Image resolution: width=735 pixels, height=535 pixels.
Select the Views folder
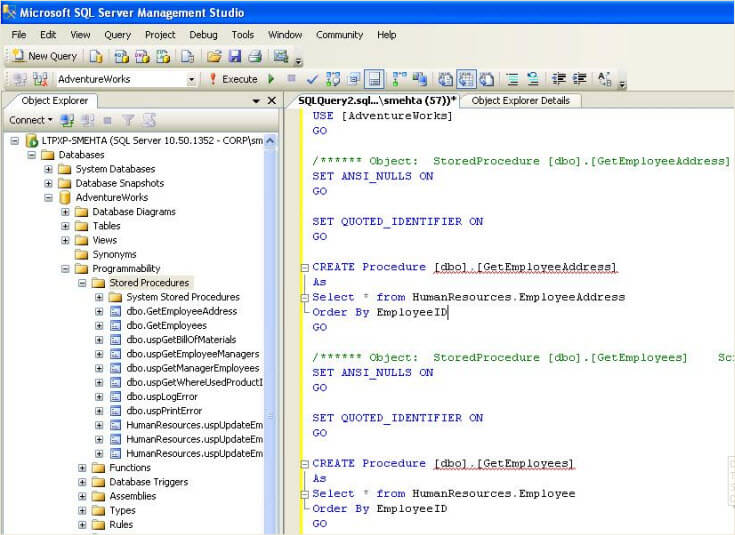pyautogui.click(x=105, y=240)
